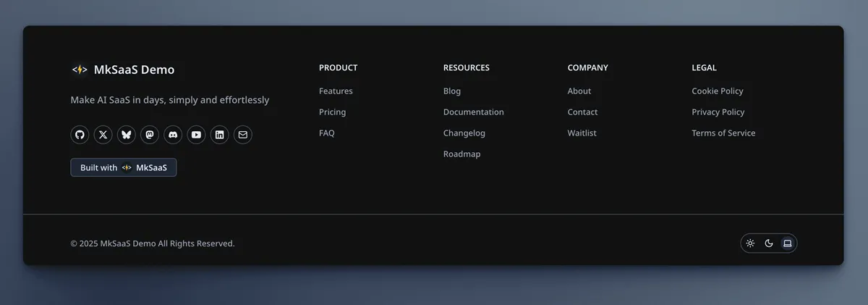Open the Documentation link
Image resolution: width=868 pixels, height=305 pixels.
(474, 112)
